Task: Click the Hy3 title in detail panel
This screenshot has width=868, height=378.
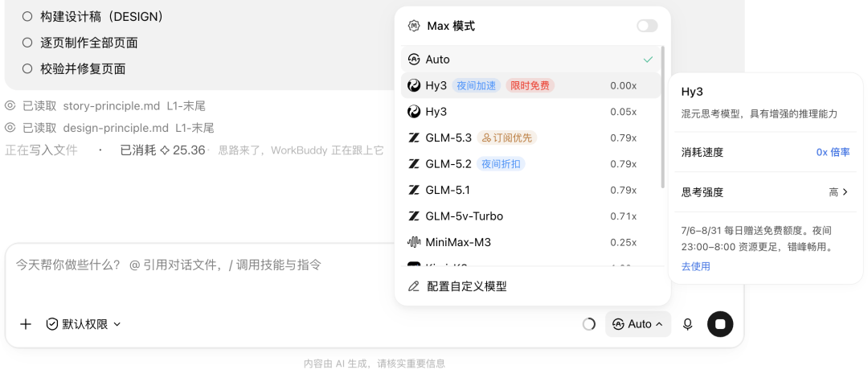Action: 692,92
